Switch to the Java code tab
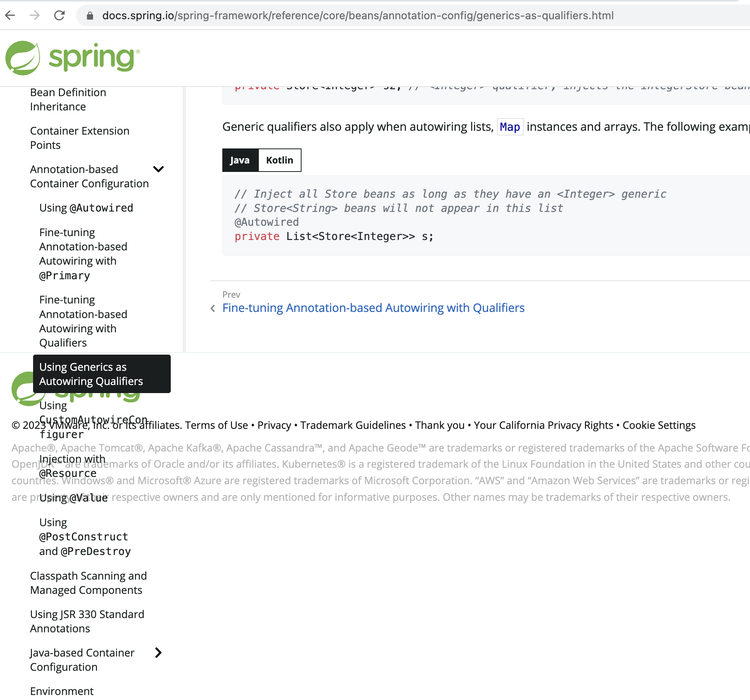 (240, 160)
